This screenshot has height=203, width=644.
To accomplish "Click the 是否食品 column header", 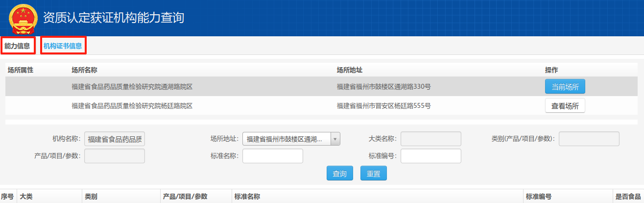I will coord(628,197).
